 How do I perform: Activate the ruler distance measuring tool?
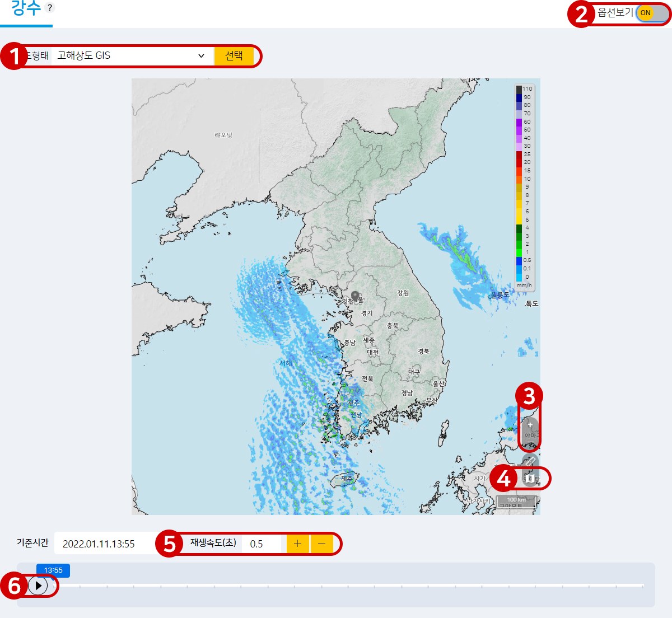[x=530, y=462]
